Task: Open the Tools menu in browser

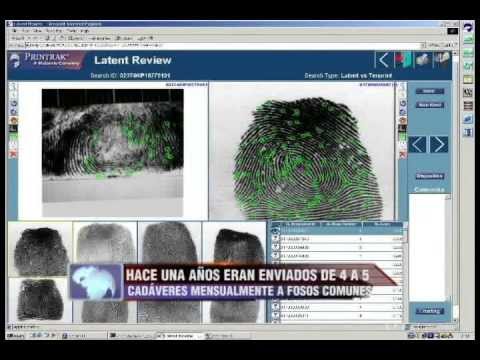Action: tap(71, 31)
